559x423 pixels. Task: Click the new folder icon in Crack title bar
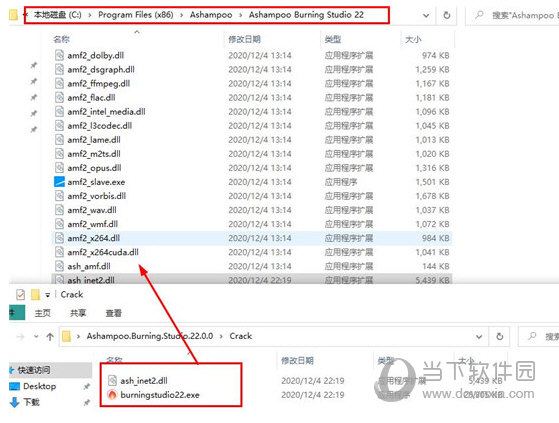pyautogui.click(x=35, y=295)
